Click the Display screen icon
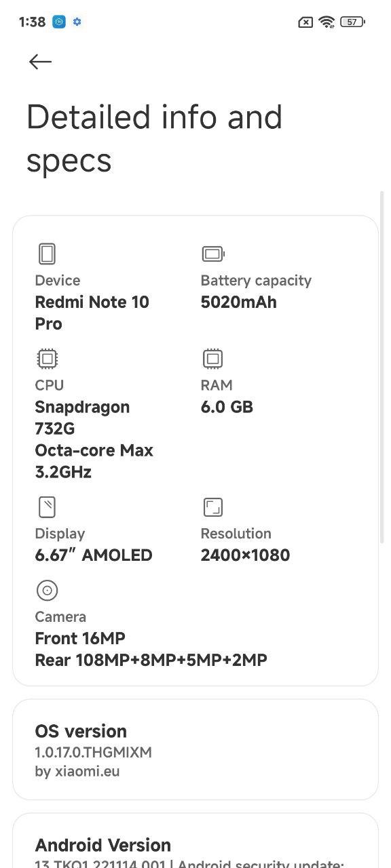The image size is (391, 868). click(47, 507)
